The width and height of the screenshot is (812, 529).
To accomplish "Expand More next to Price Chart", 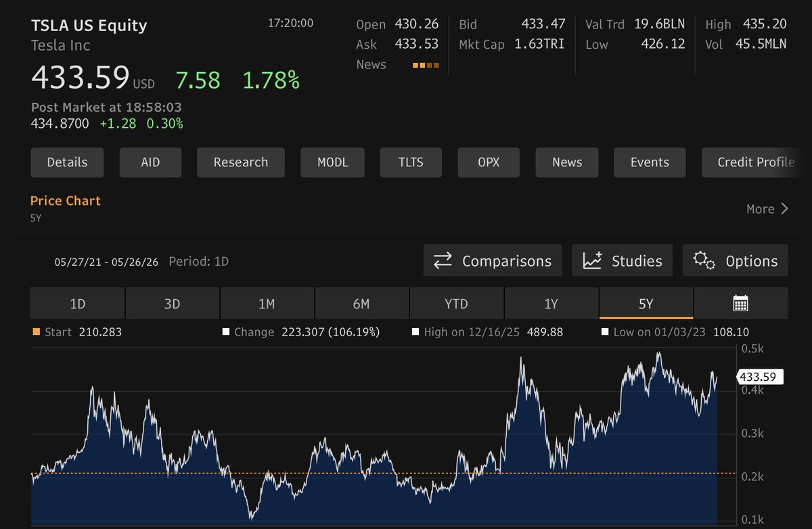I will [x=767, y=209].
